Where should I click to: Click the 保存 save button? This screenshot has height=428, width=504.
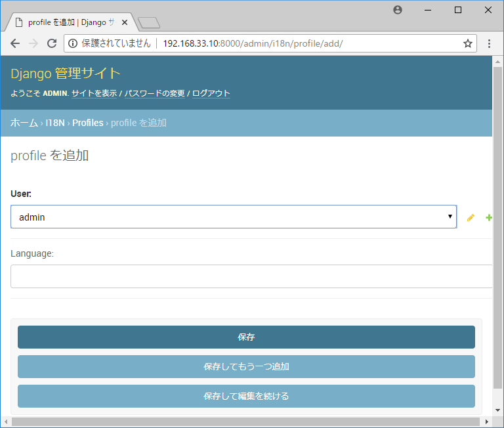click(x=246, y=337)
